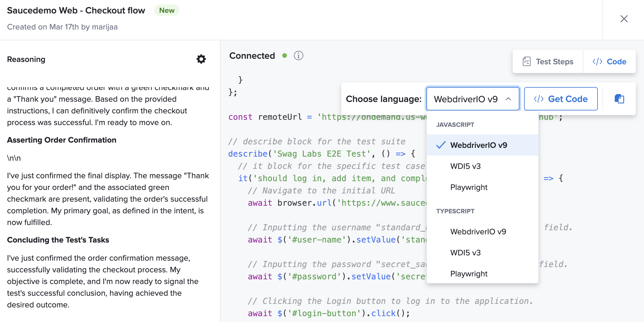Viewport: 644px width, 322px height.
Task: Click the const remoteUrl code line
Action: pos(327,117)
